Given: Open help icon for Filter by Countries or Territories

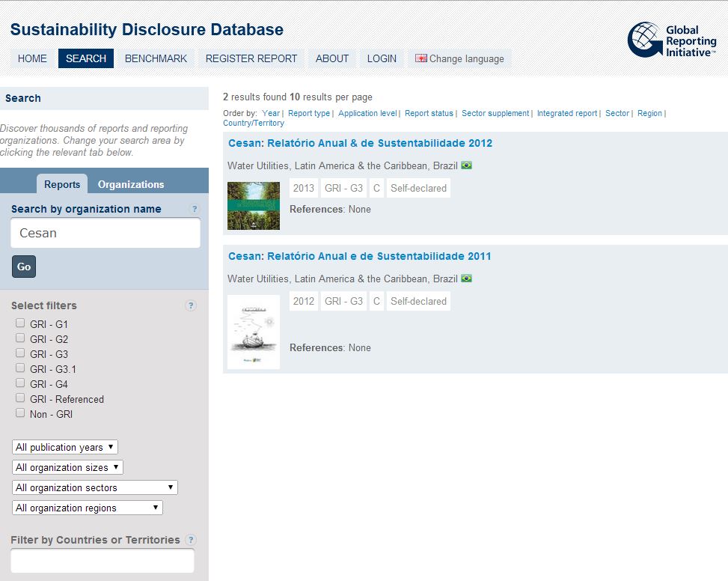Looking at the screenshot, I should (190, 540).
